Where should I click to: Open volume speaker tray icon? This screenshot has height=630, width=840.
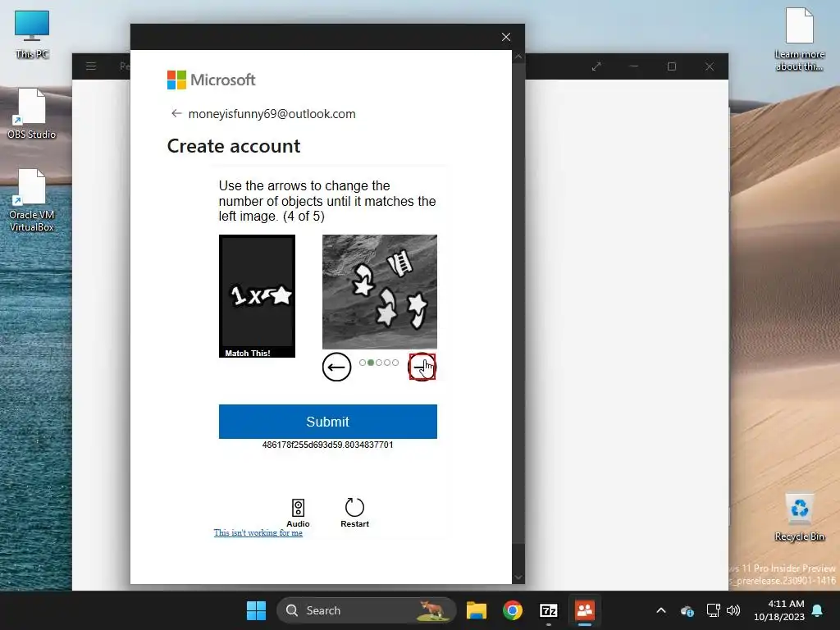pyautogui.click(x=733, y=610)
